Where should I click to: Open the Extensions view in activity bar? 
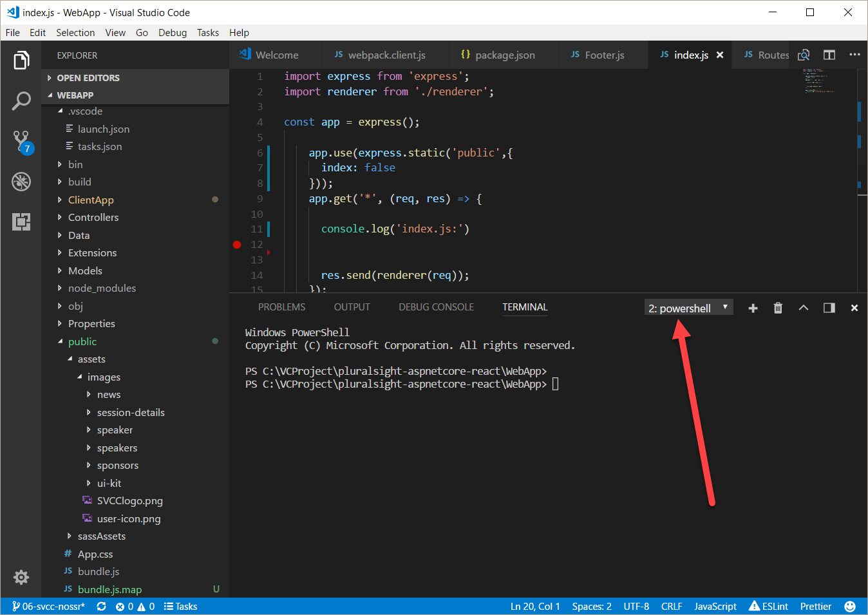[x=21, y=222]
